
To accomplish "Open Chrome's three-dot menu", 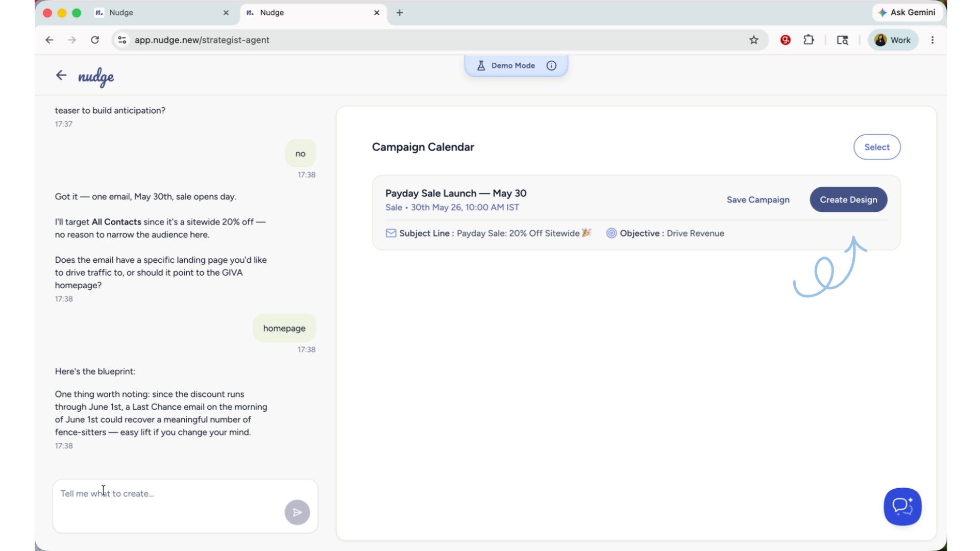I will 933,40.
